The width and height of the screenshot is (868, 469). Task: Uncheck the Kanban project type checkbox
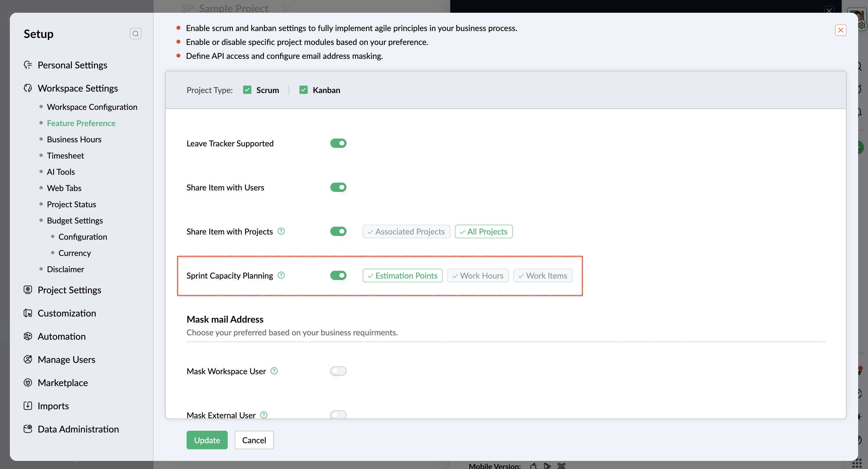[303, 90]
